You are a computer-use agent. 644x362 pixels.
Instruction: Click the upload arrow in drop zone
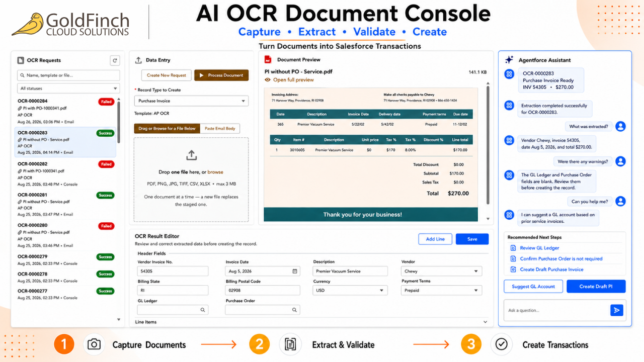(191, 155)
